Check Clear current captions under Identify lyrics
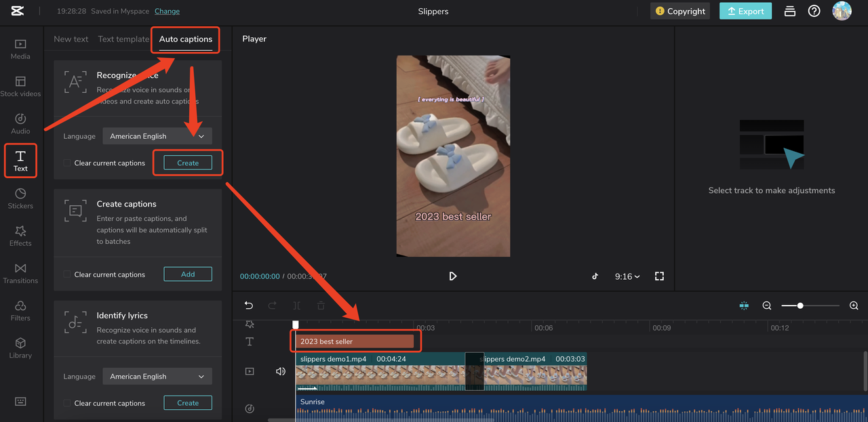The height and width of the screenshot is (422, 868). (66, 403)
